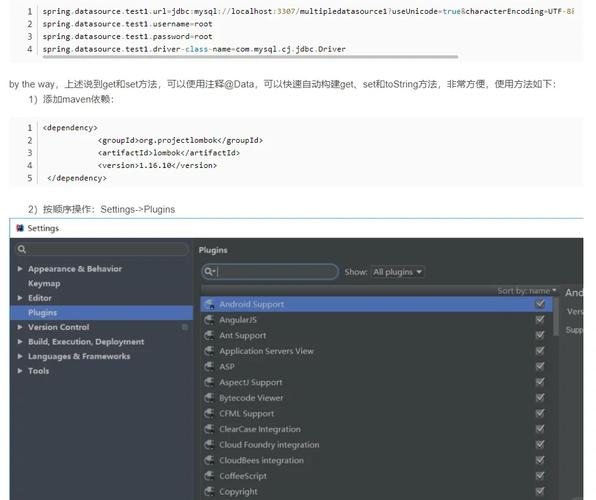Expand Version Control settings arrow
The height and width of the screenshot is (500, 596).
[20, 327]
